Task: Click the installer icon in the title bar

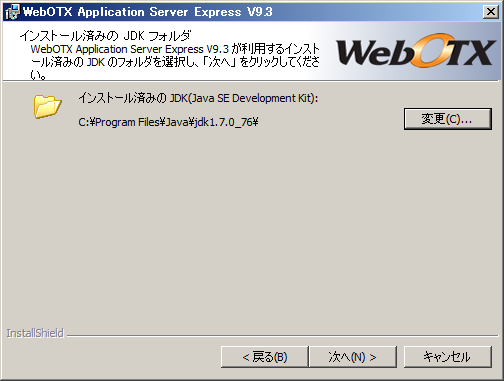Action: coord(12,12)
